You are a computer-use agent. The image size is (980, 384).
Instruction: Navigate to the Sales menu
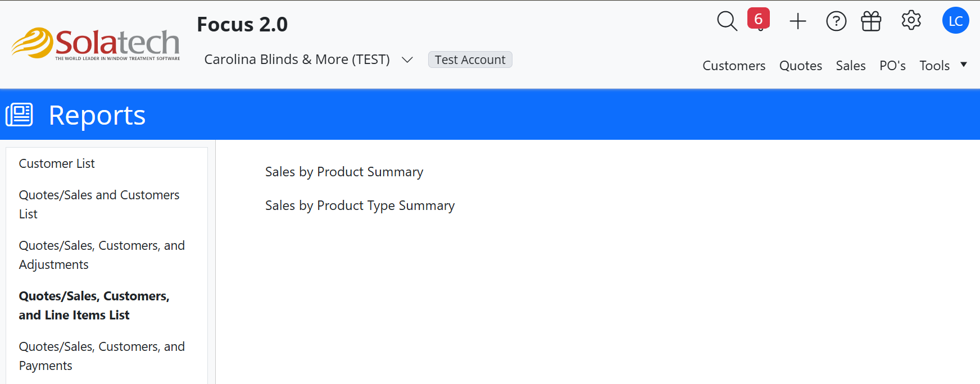tap(850, 66)
